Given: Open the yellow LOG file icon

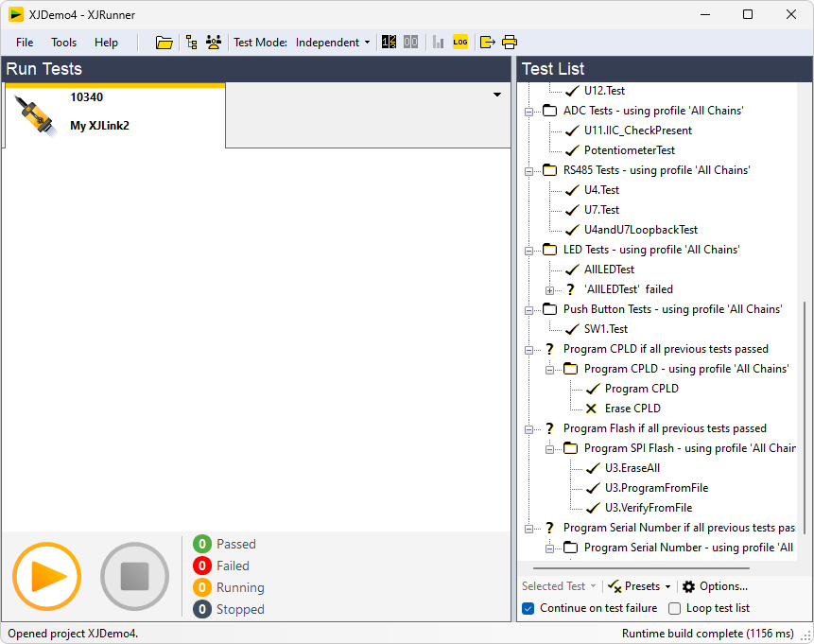Looking at the screenshot, I should click(460, 43).
